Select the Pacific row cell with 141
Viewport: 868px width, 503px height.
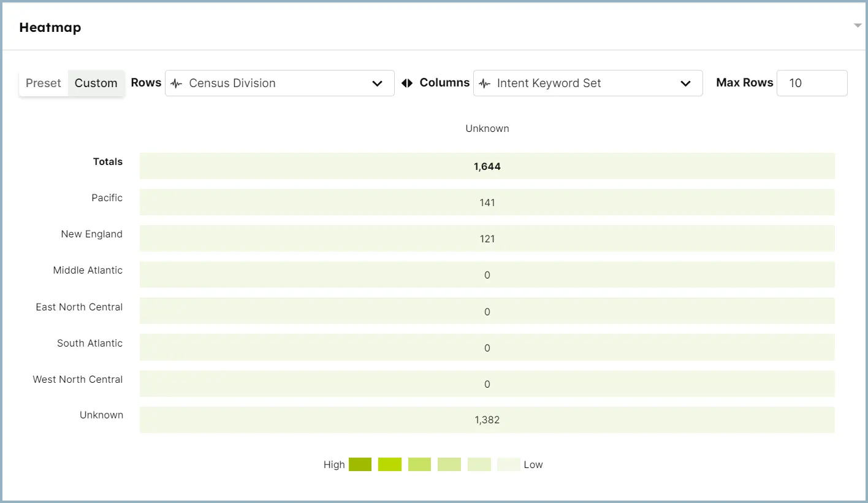(x=487, y=202)
